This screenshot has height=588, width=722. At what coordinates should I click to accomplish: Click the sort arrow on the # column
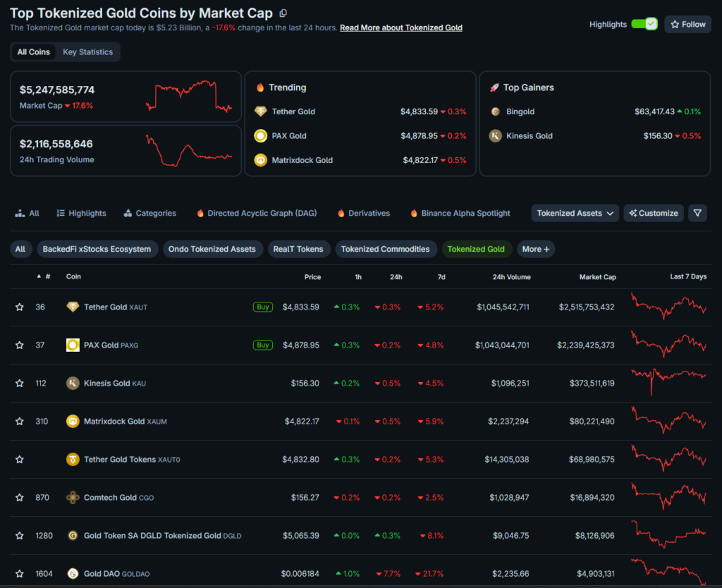tap(38, 277)
